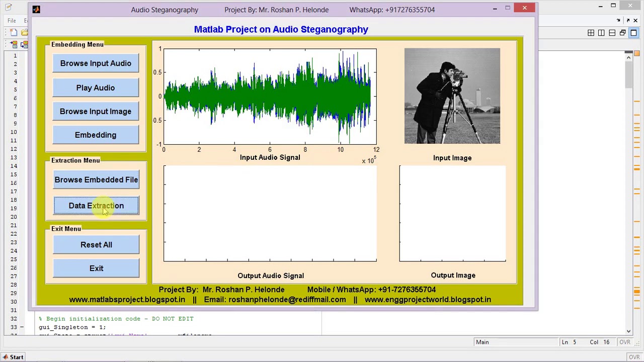Screen dimensions: 644x362
Task: Click the editor scrollbar up arrow
Action: pos(628,58)
